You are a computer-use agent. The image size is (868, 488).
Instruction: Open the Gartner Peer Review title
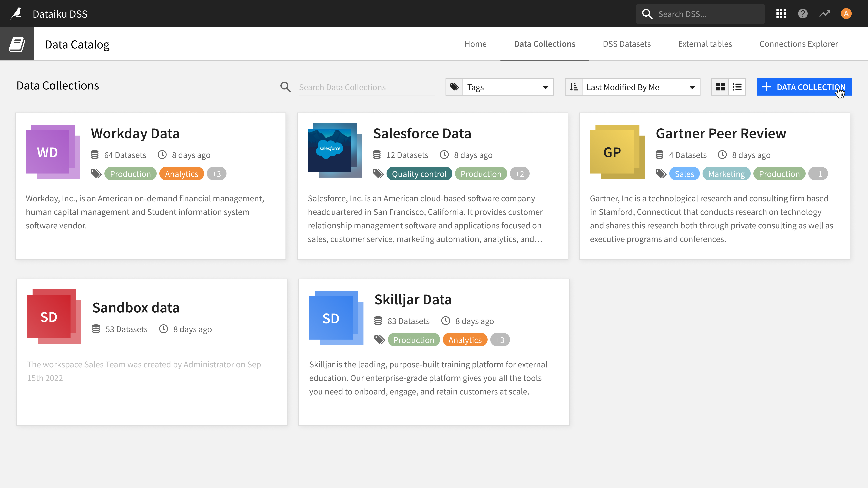(x=721, y=133)
